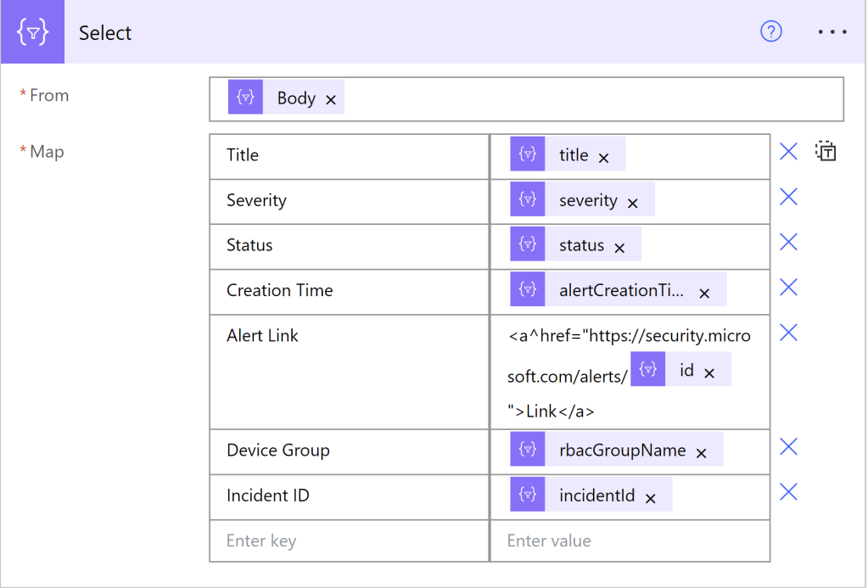Open the Select action help icon
This screenshot has height=588, width=868.
(770, 32)
